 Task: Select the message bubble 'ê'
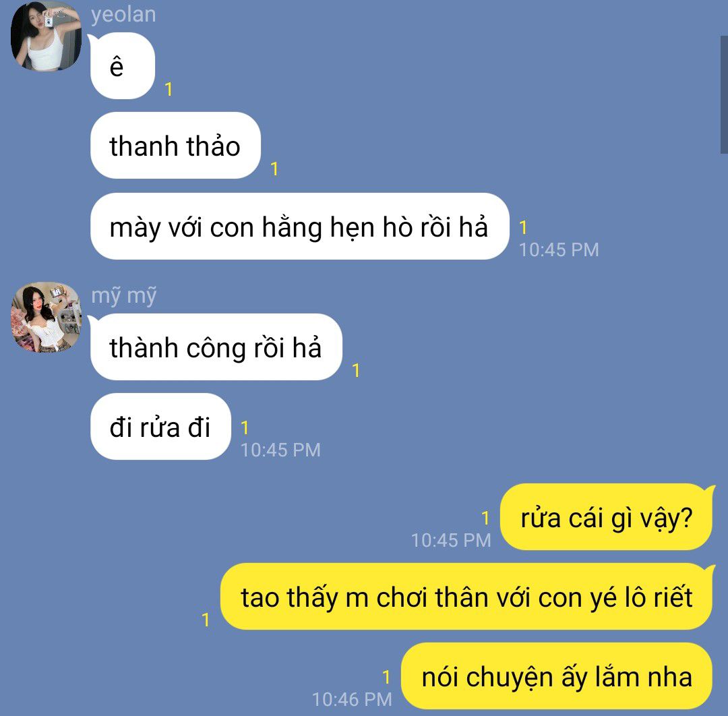(123, 66)
